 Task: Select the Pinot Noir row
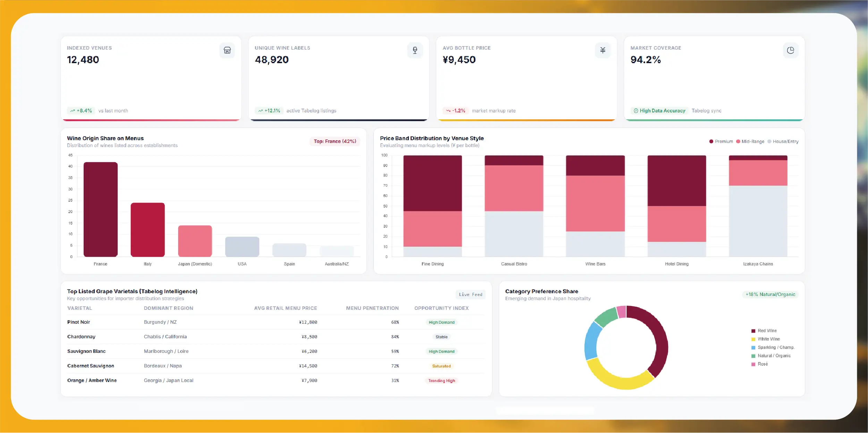pos(276,322)
